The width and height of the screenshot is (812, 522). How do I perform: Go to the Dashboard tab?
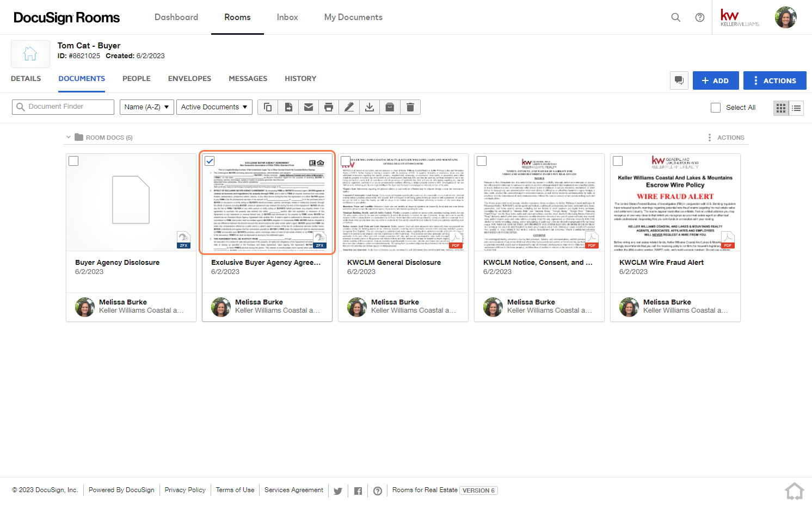pos(176,17)
